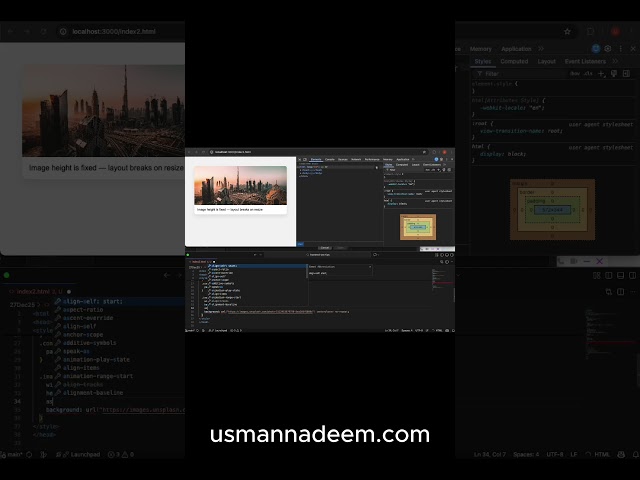The height and width of the screenshot is (480, 640).
Task: Click the inspect element icon in the small centered screenshot
Action: 300,159
